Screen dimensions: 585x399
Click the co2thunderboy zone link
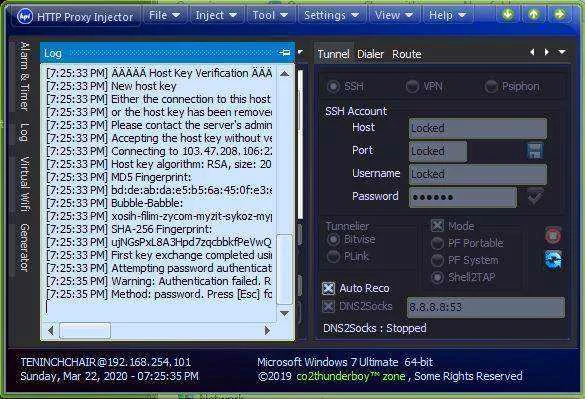[x=351, y=376]
